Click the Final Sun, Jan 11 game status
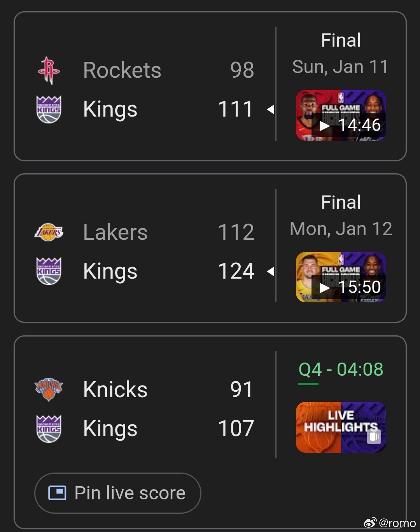This screenshot has width=420, height=532. click(341, 54)
